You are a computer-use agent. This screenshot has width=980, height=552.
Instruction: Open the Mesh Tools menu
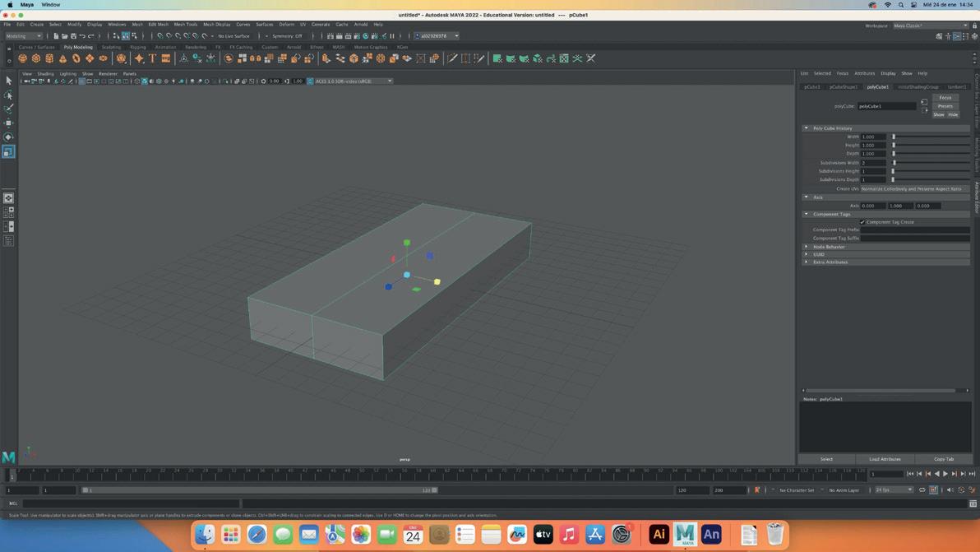(186, 25)
